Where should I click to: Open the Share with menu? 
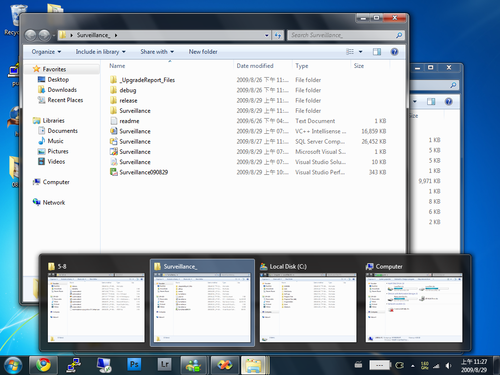click(157, 52)
